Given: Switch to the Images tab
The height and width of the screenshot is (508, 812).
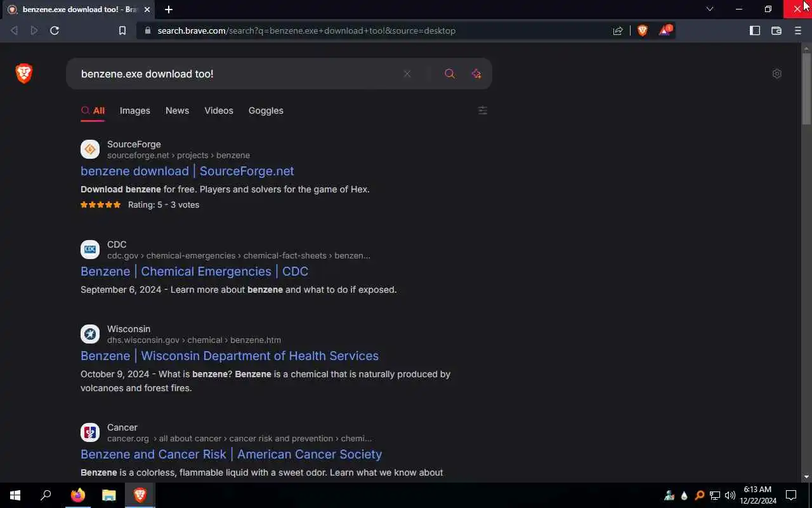Looking at the screenshot, I should [x=135, y=110].
